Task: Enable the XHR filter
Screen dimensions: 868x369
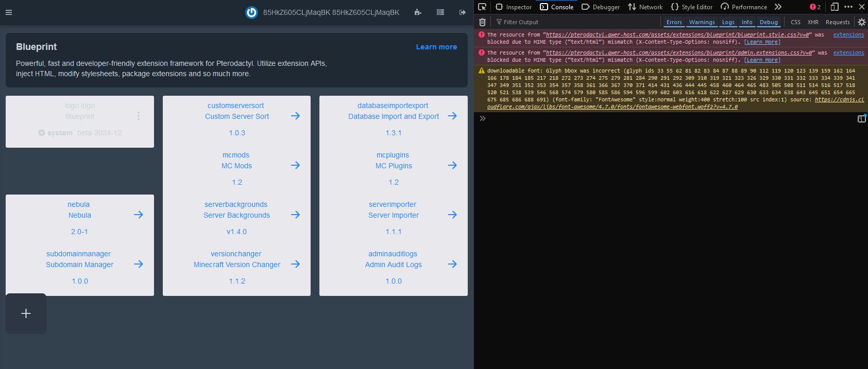Action: (813, 22)
